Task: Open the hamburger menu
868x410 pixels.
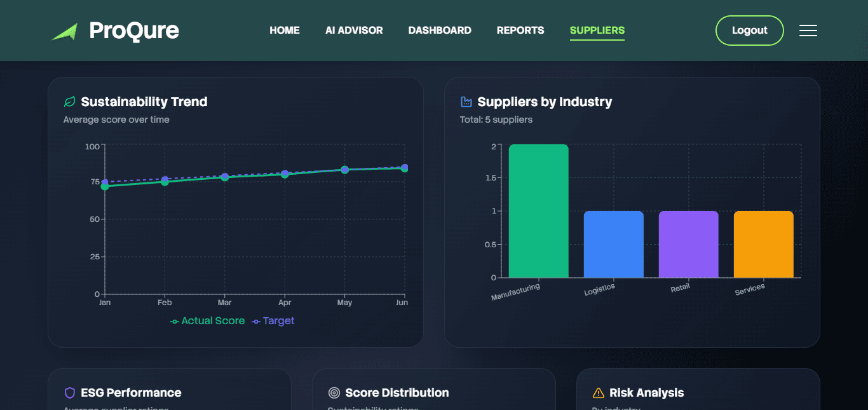Action: click(808, 30)
